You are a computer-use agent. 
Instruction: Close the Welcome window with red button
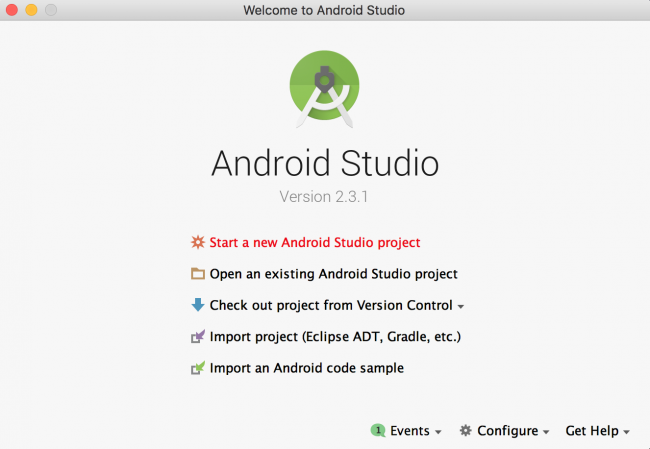coord(12,10)
